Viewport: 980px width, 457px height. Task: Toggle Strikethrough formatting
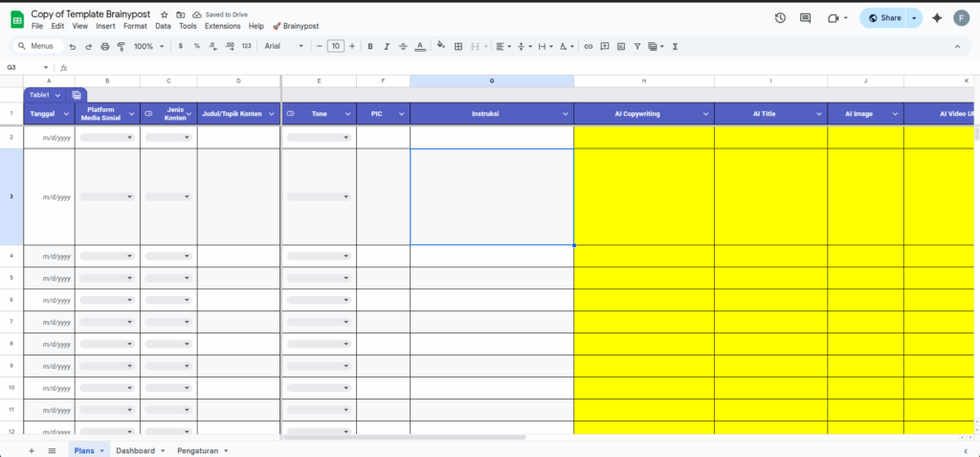(x=403, y=46)
